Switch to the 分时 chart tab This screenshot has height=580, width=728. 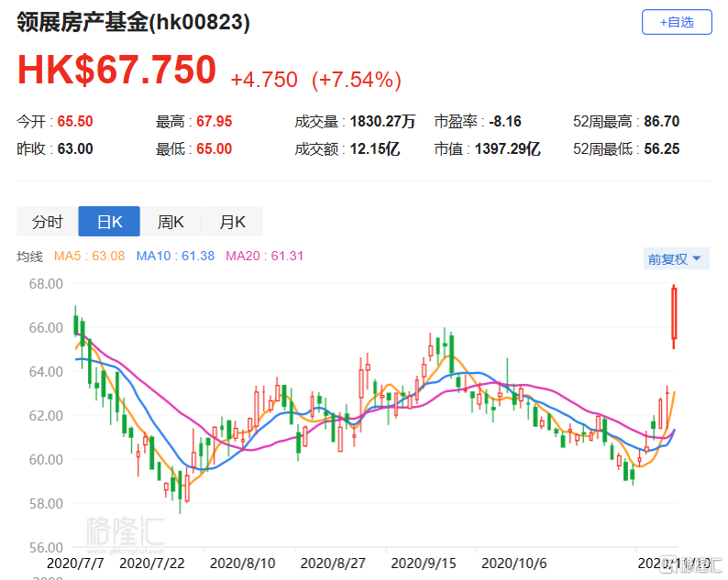(48, 222)
